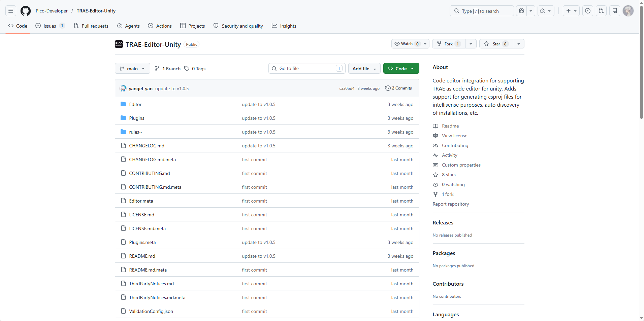The image size is (644, 321).
Task: Click the Report repository link
Action: pyautogui.click(x=451, y=204)
